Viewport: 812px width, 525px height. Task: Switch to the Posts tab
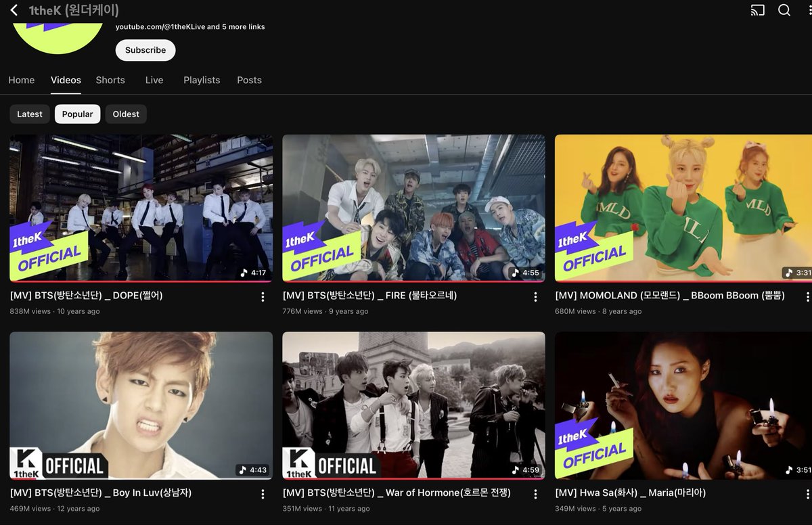point(249,80)
